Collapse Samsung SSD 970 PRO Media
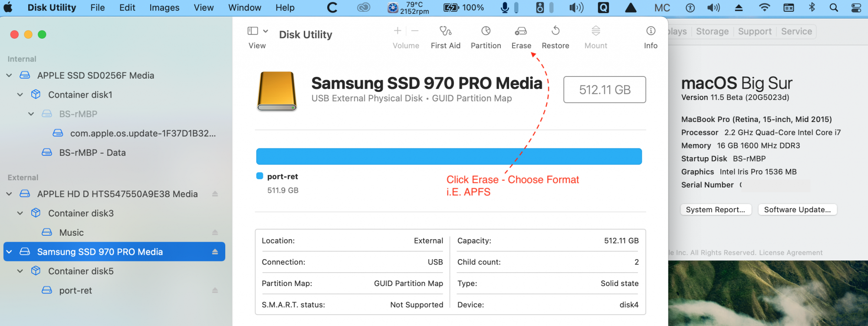The image size is (868, 326). 9,252
